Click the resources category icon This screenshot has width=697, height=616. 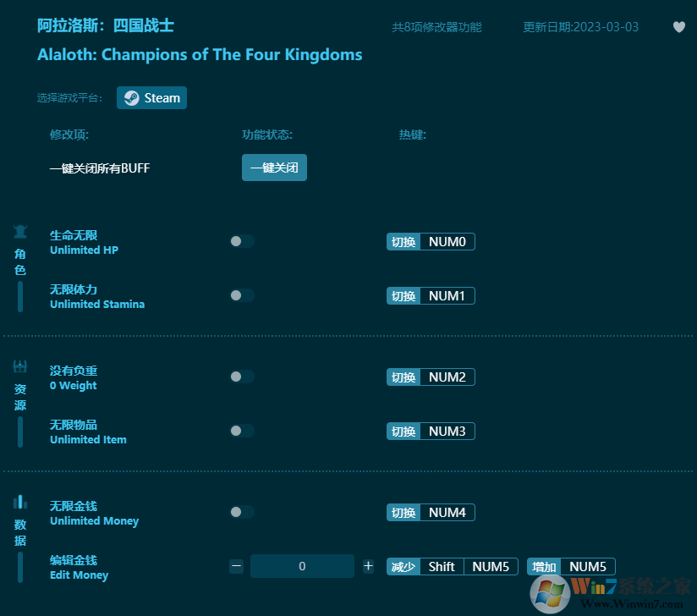coord(20,366)
